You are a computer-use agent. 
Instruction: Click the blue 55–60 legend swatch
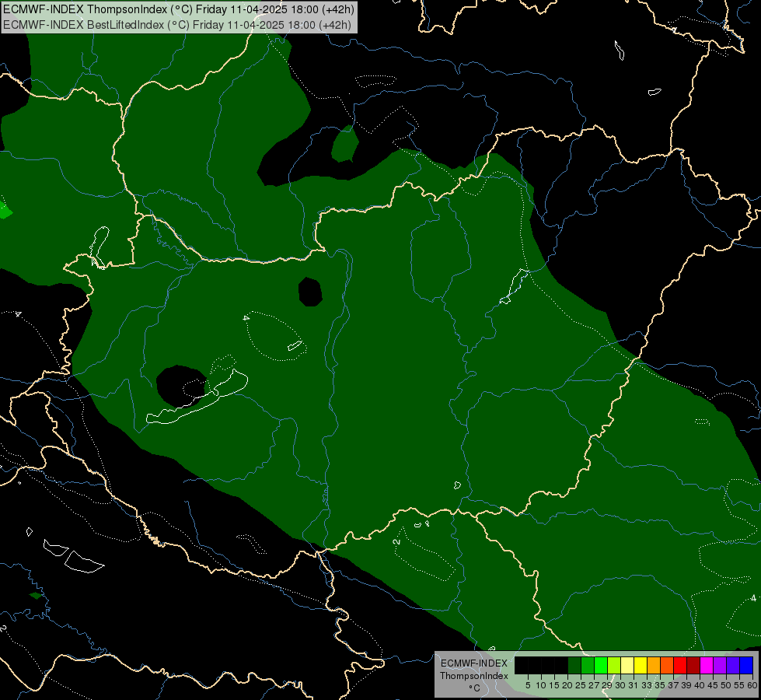tap(746, 665)
